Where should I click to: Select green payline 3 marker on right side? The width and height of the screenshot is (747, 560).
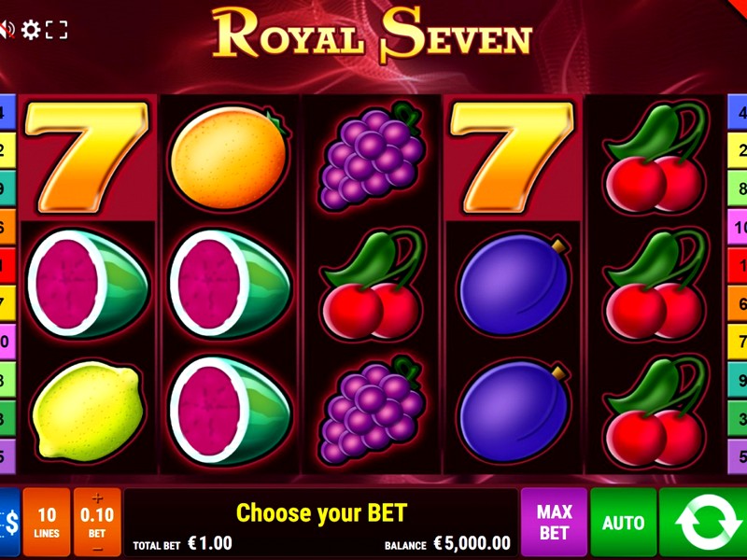pyautogui.click(x=738, y=418)
